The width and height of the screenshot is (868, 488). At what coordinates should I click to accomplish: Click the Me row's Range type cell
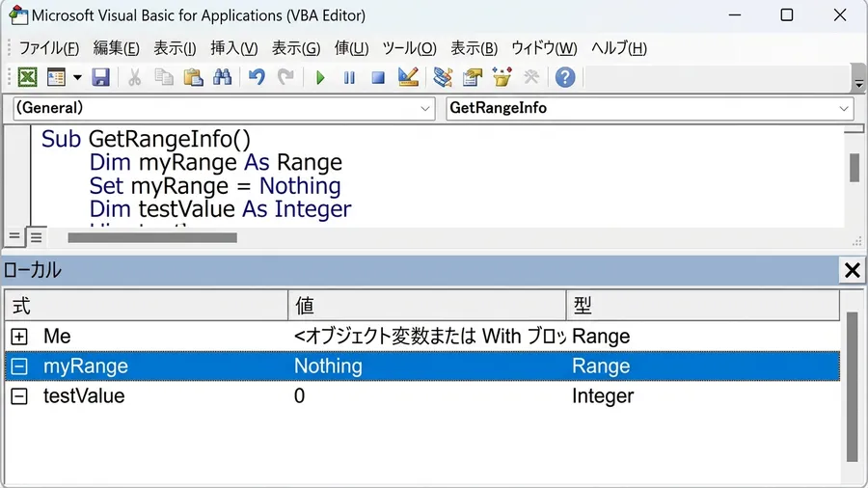[601, 337]
